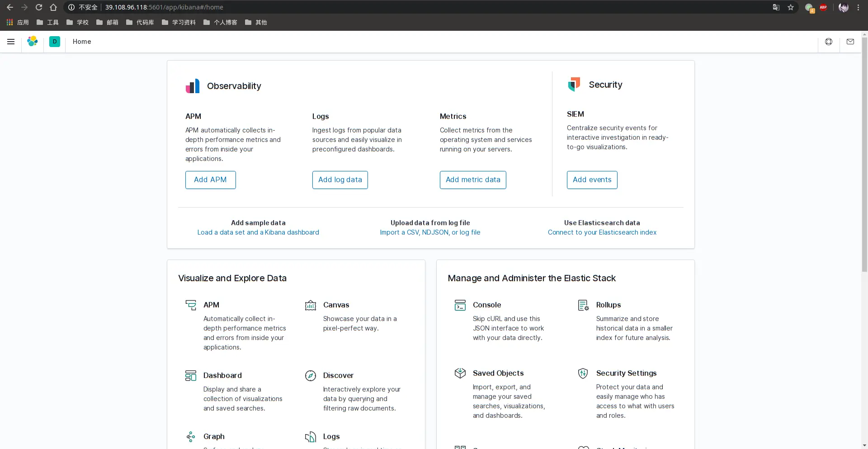Open the Console icon
The image size is (868, 449).
coord(460,305)
